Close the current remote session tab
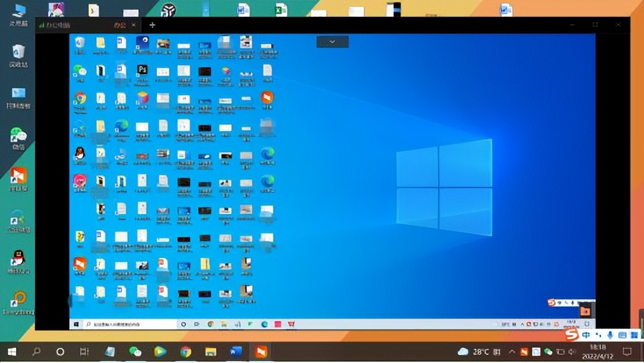 tap(134, 25)
